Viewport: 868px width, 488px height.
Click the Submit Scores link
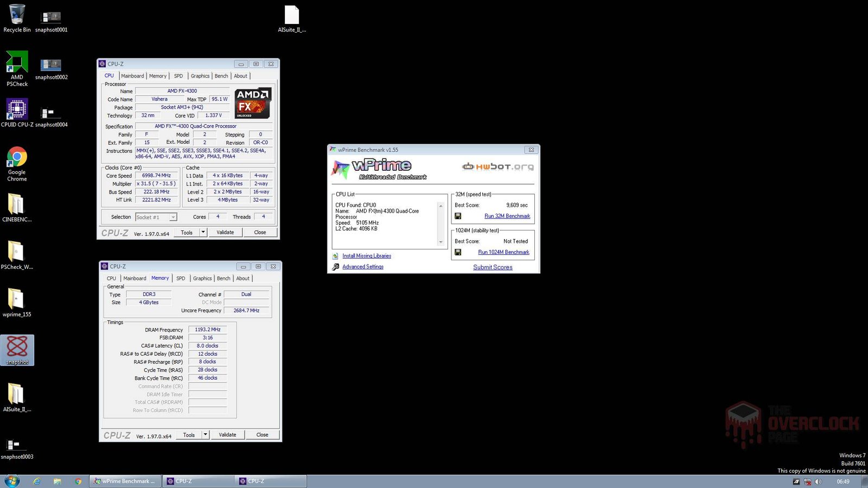click(493, 267)
